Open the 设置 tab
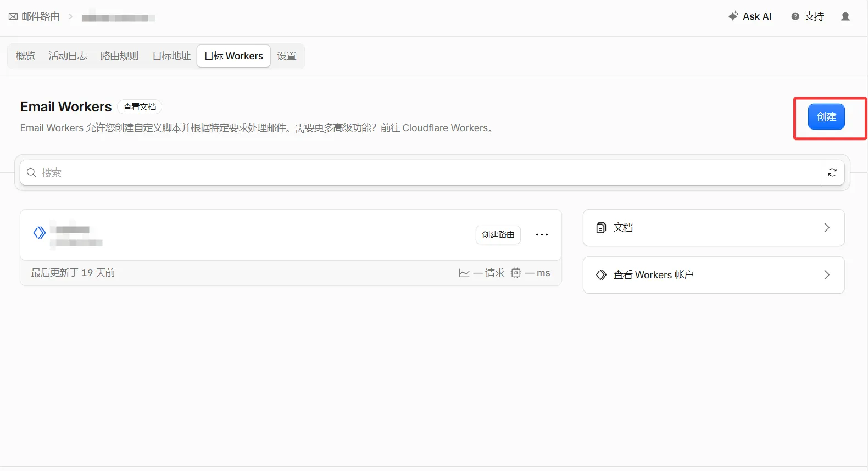The image size is (868, 471). [x=286, y=56]
